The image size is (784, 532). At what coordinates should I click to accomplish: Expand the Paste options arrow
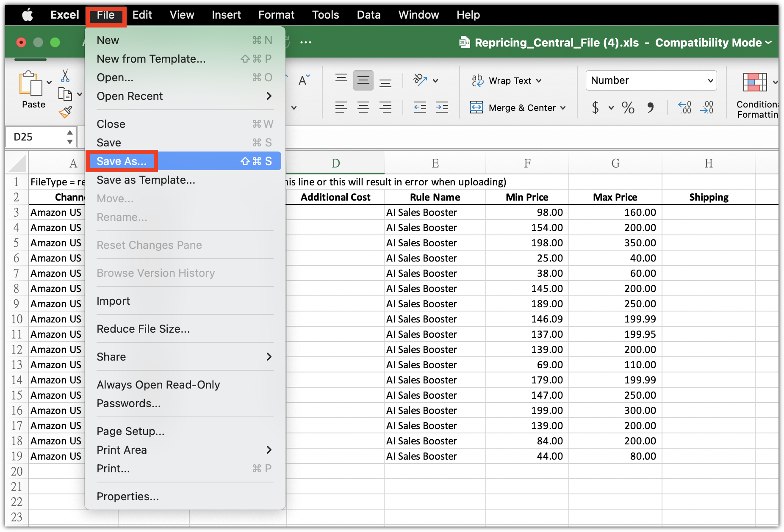pyautogui.click(x=49, y=83)
